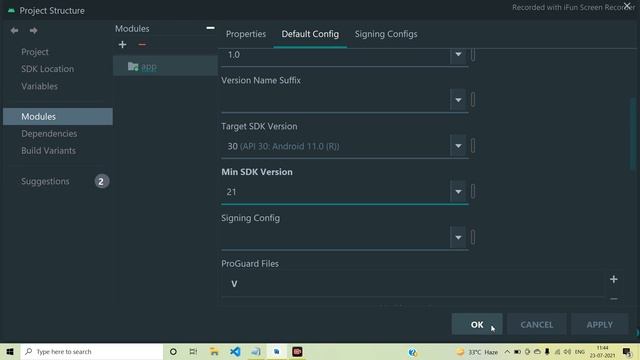Open Suggestions in the sidebar
This screenshot has height=360, width=640.
coord(45,181)
